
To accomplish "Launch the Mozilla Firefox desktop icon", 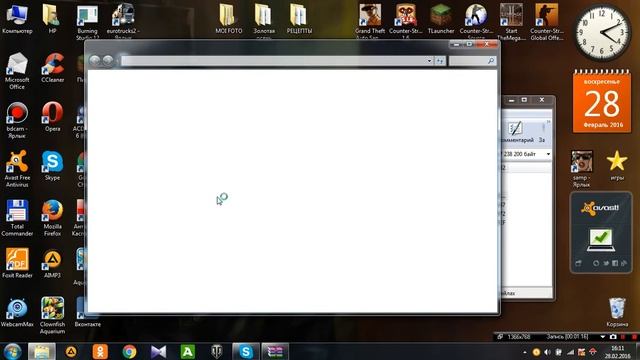I will pyautogui.click(x=52, y=218).
